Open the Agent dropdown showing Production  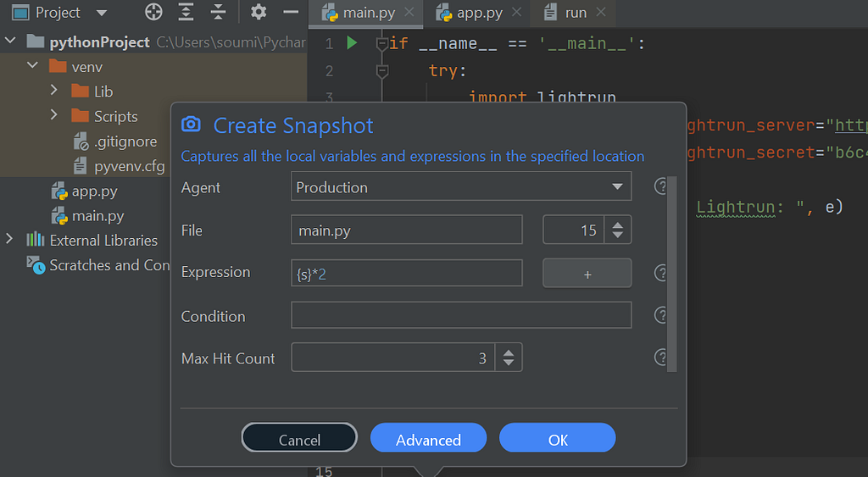[x=461, y=186]
